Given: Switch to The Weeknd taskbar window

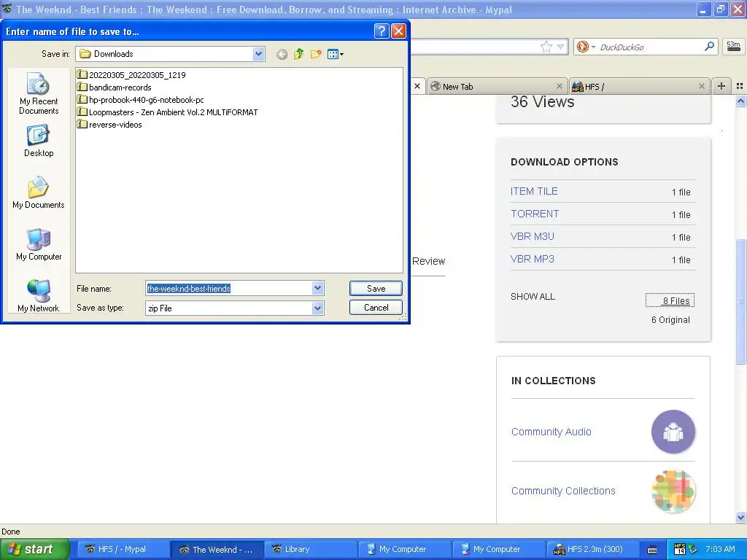Looking at the screenshot, I should coord(217,549).
